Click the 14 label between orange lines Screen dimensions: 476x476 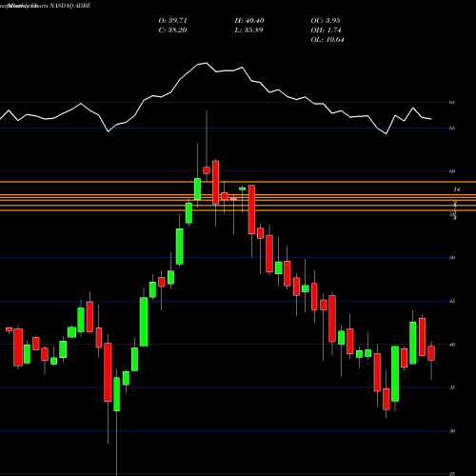click(457, 189)
